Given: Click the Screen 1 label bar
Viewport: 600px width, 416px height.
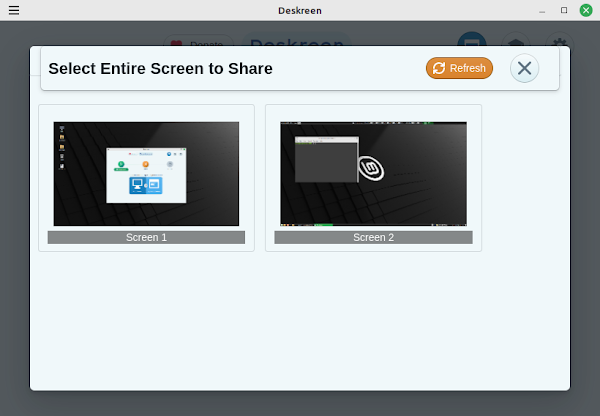Looking at the screenshot, I should [x=146, y=237].
